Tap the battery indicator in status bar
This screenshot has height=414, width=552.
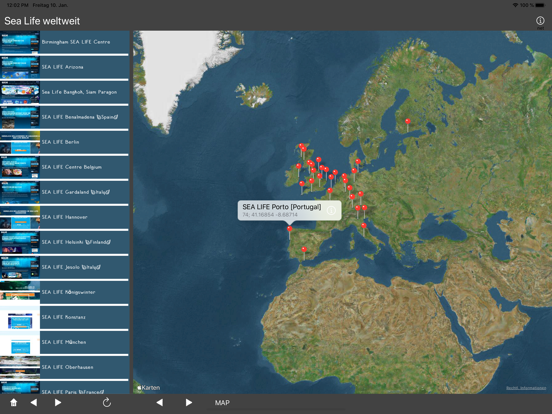click(540, 5)
